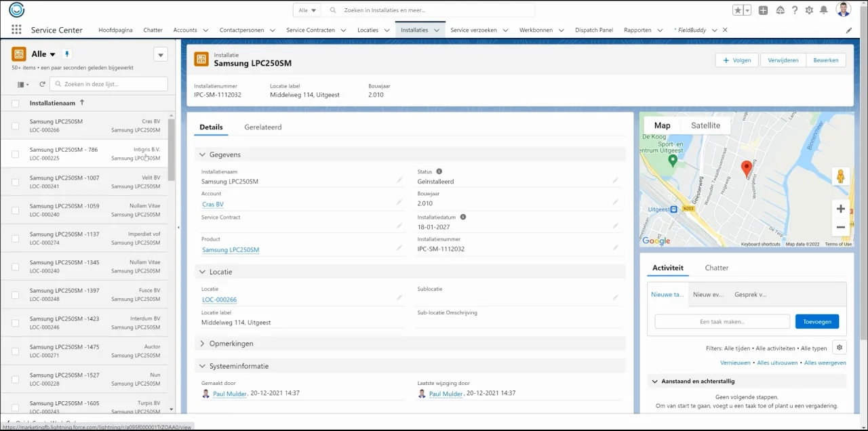Pin the Alle list view
The height and width of the screenshot is (431, 868).
[x=66, y=54]
